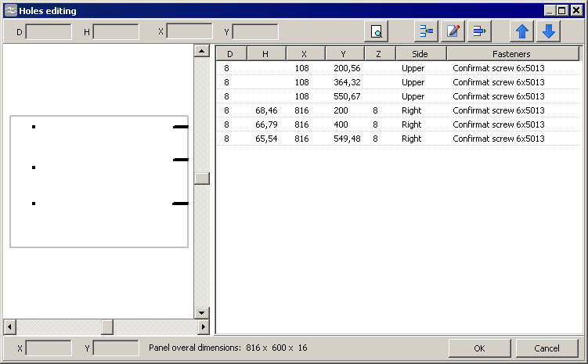The height and width of the screenshot is (364, 588).
Task: Click the middle-left hole dot in preview
Action: [x=34, y=168]
